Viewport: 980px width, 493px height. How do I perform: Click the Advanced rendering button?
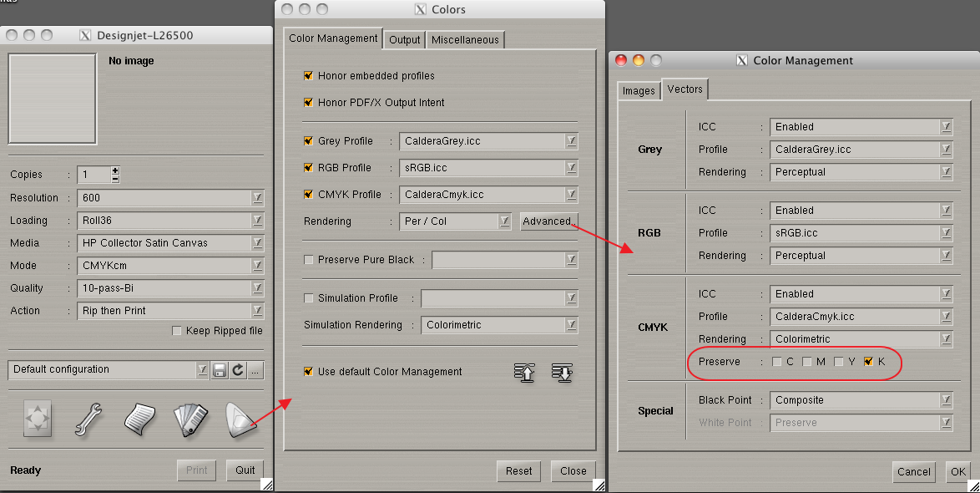(x=547, y=221)
